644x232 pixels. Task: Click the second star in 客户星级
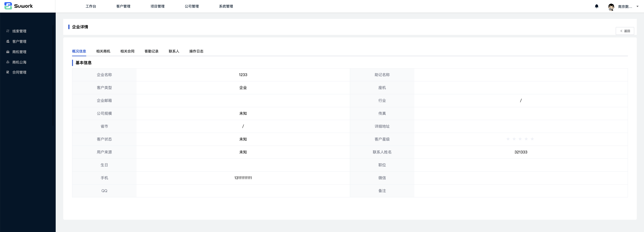(x=514, y=139)
